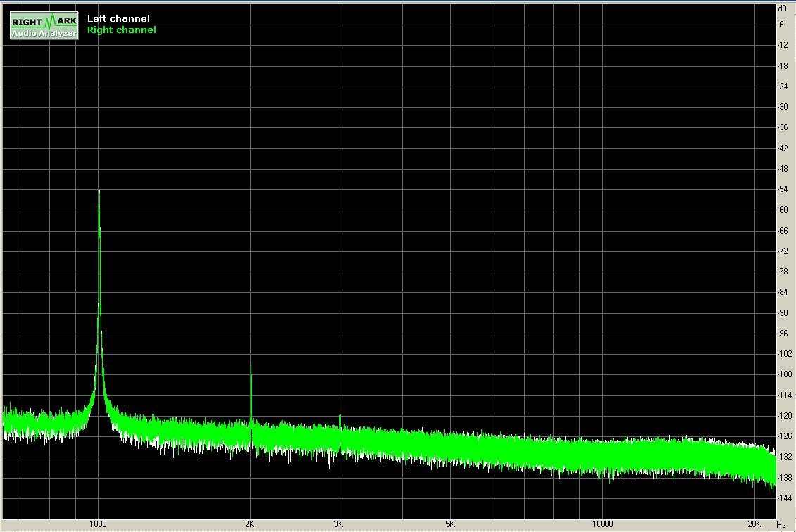
Task: Click the -54 dB scale value
Action: tap(783, 189)
